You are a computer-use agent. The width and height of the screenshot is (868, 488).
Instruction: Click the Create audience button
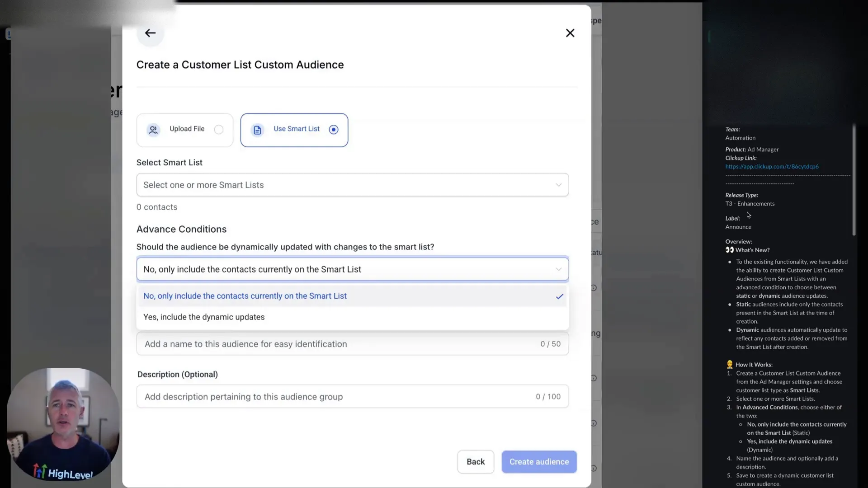pos(539,461)
